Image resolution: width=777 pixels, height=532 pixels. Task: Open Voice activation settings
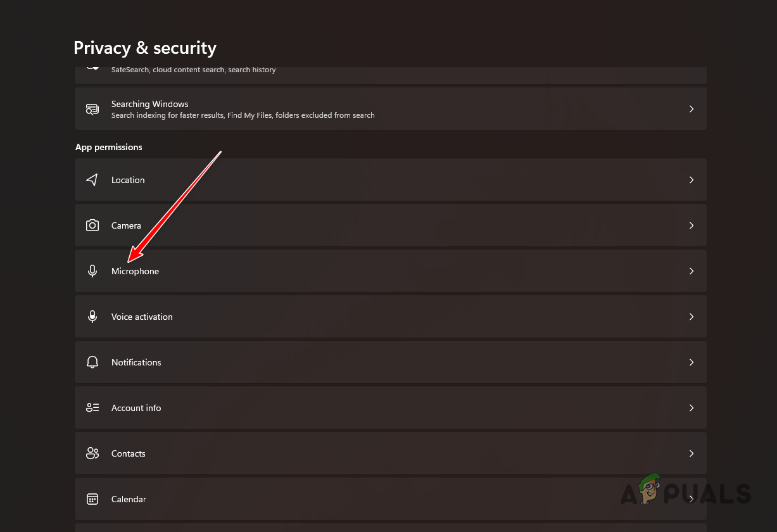pos(391,316)
